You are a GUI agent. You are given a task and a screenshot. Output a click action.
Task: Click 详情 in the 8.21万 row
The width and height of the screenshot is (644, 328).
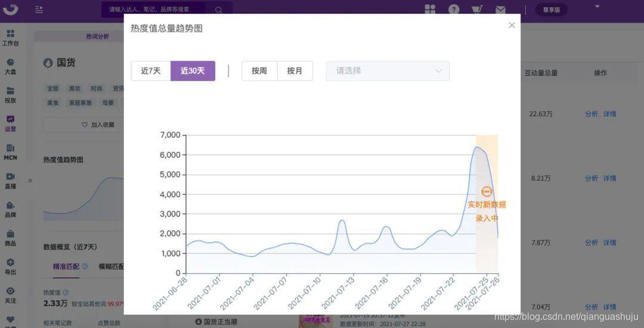click(609, 178)
